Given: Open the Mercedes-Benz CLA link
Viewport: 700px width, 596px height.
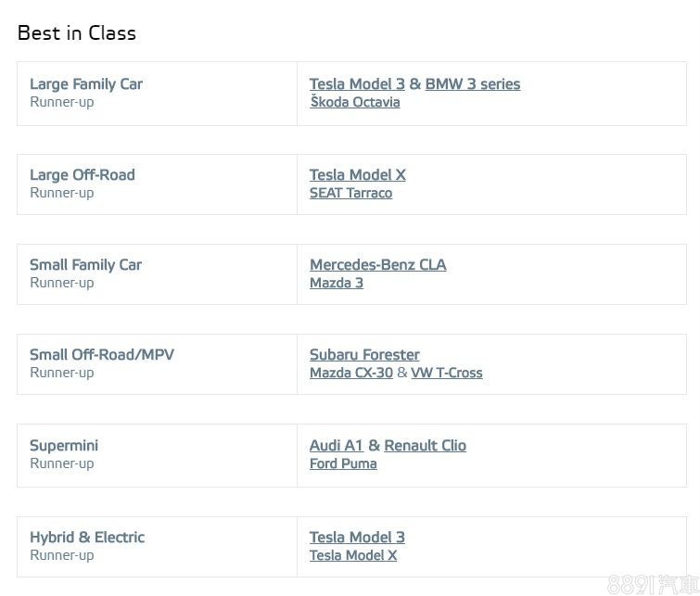Looking at the screenshot, I should (x=377, y=265).
